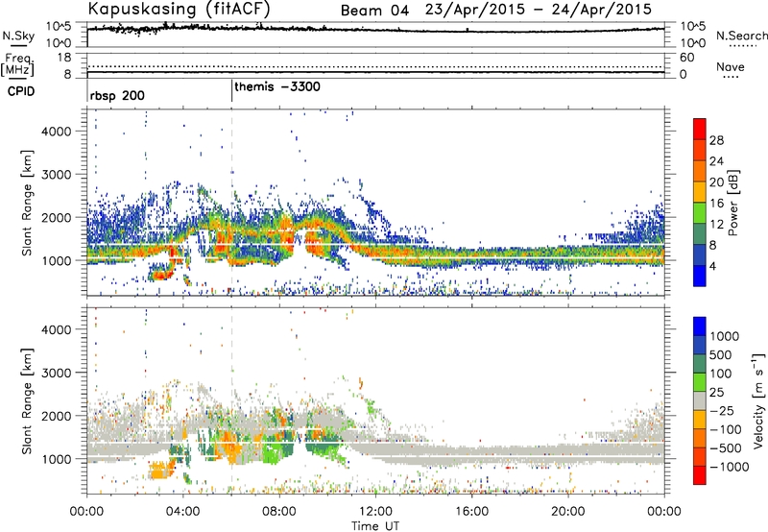Click the 'N.Search' legend label

click(x=741, y=36)
